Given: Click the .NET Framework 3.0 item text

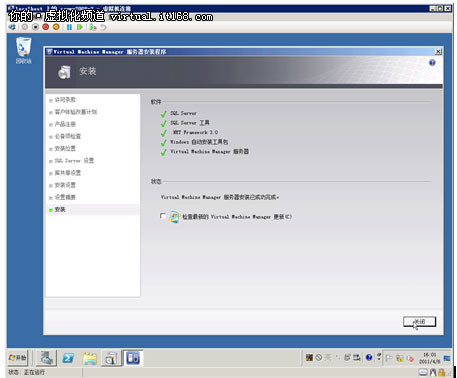Looking at the screenshot, I should tap(194, 132).
